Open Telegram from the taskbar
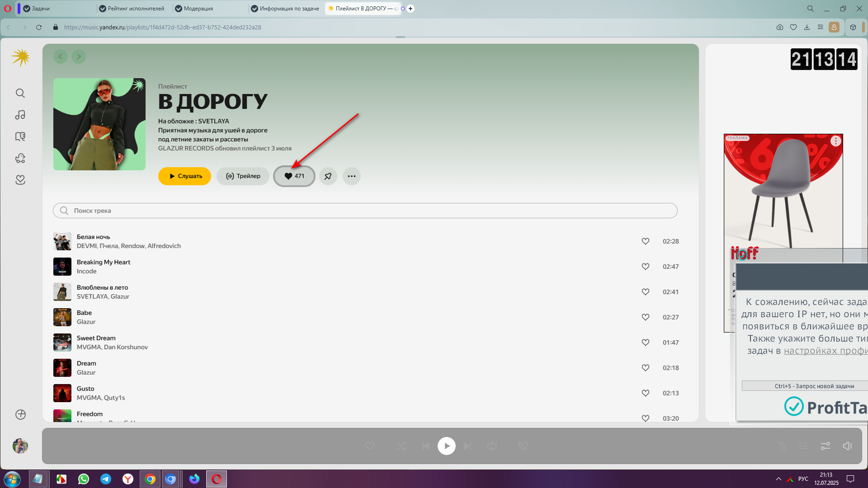Viewport: 868px width, 488px height. click(x=106, y=479)
